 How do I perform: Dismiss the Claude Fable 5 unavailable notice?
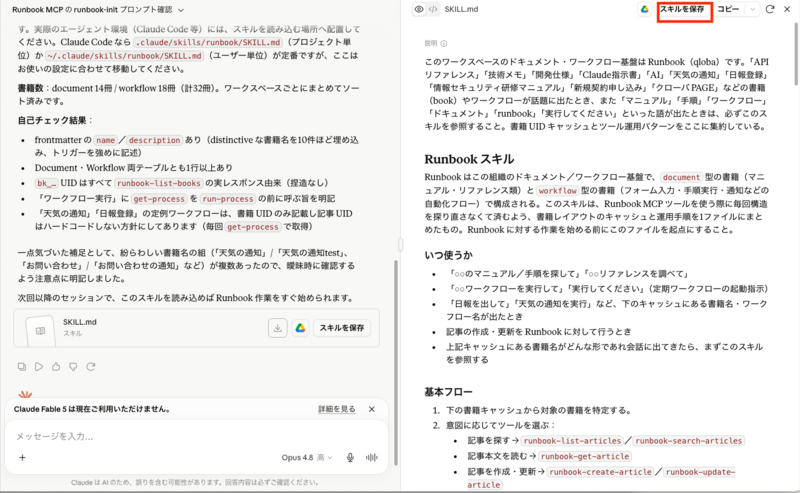pyautogui.click(x=372, y=409)
